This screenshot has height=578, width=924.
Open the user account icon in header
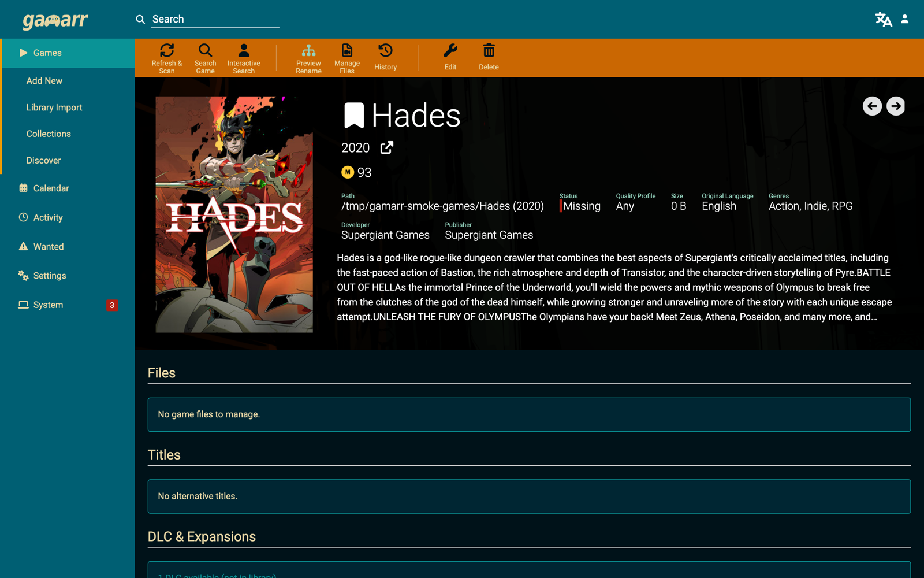point(905,19)
